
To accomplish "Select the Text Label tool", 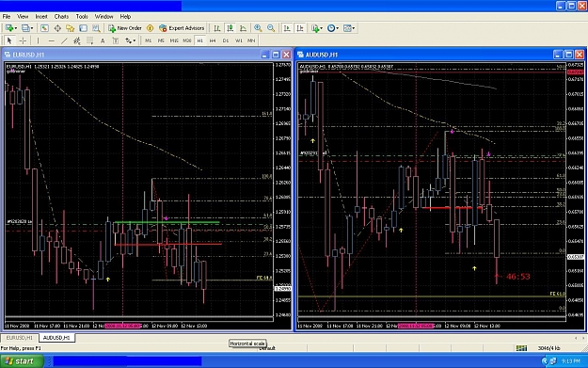I will (x=116, y=40).
